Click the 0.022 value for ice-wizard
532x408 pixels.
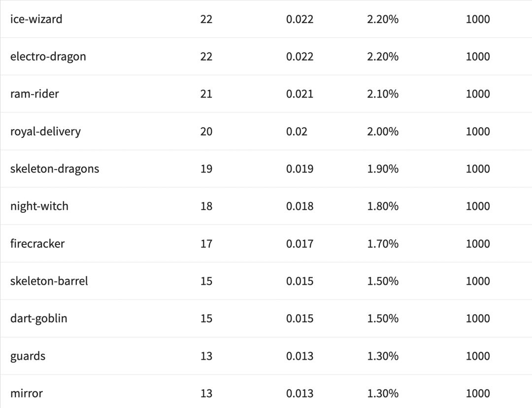299,19
